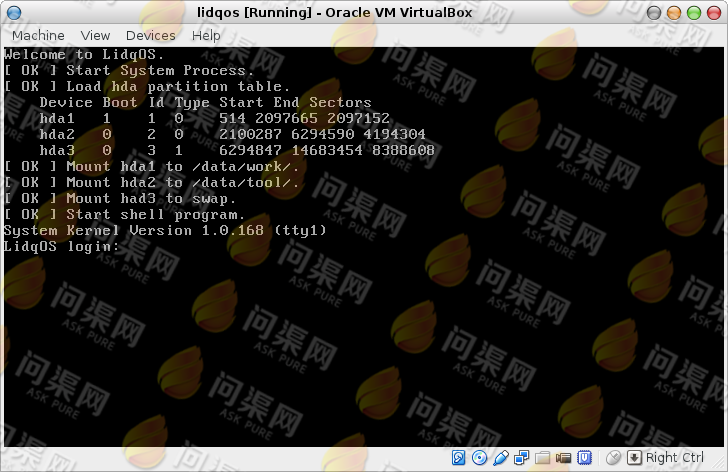Click the keyboard capture arrow icon

pyautogui.click(x=634, y=458)
